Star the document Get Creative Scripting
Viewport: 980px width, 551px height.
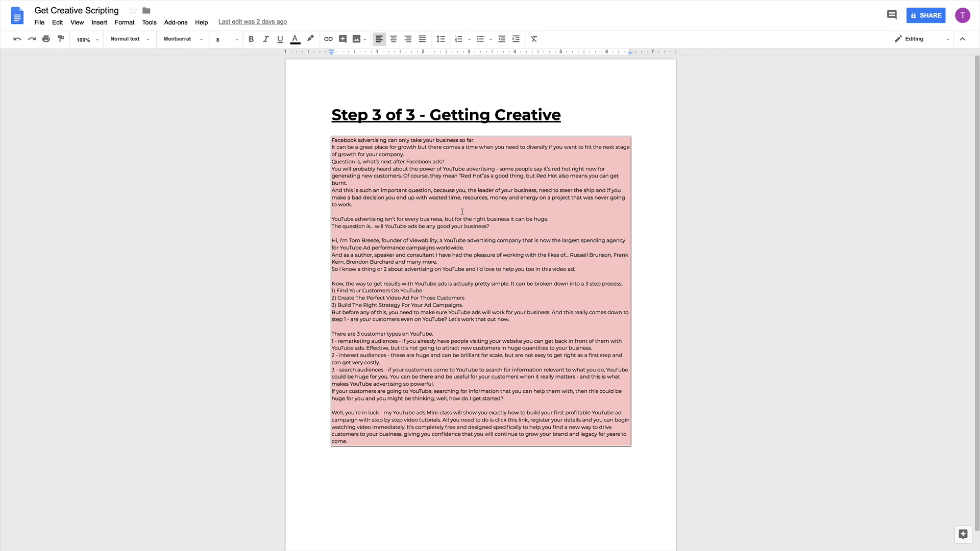(x=133, y=11)
